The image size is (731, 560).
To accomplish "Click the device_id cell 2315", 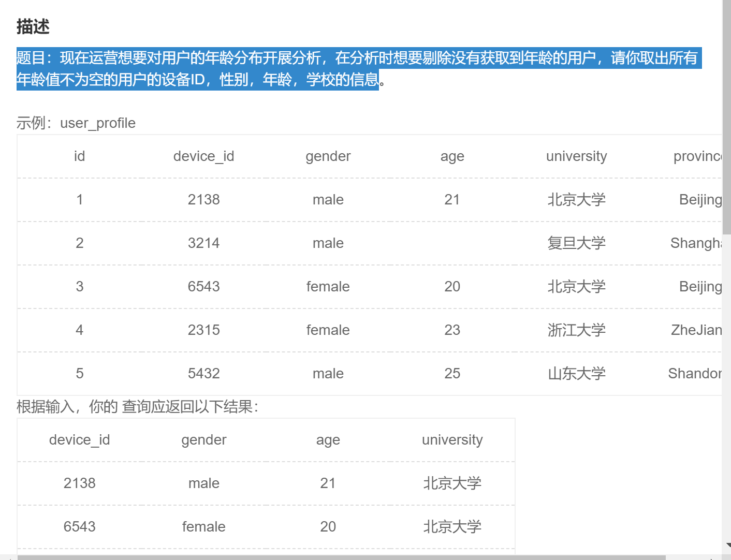I will pyautogui.click(x=203, y=330).
